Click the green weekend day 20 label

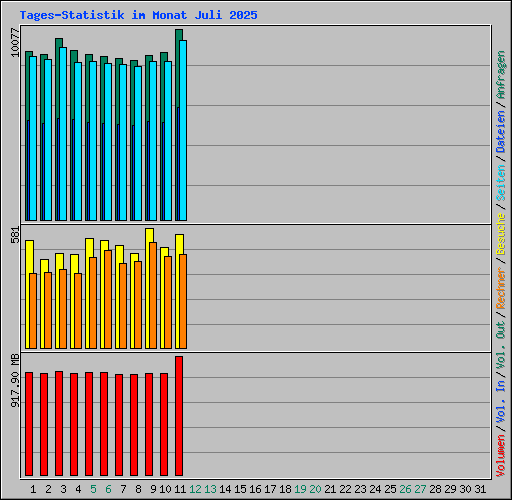[315, 489]
